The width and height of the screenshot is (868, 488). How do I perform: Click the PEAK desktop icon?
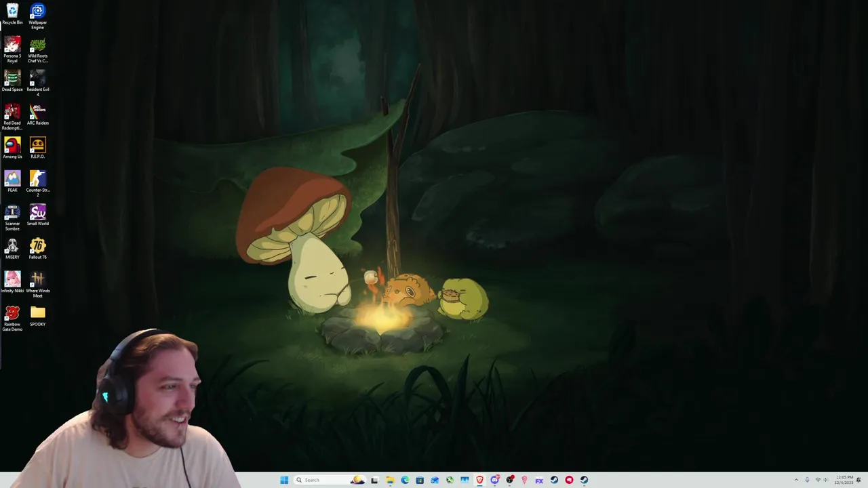(x=12, y=181)
